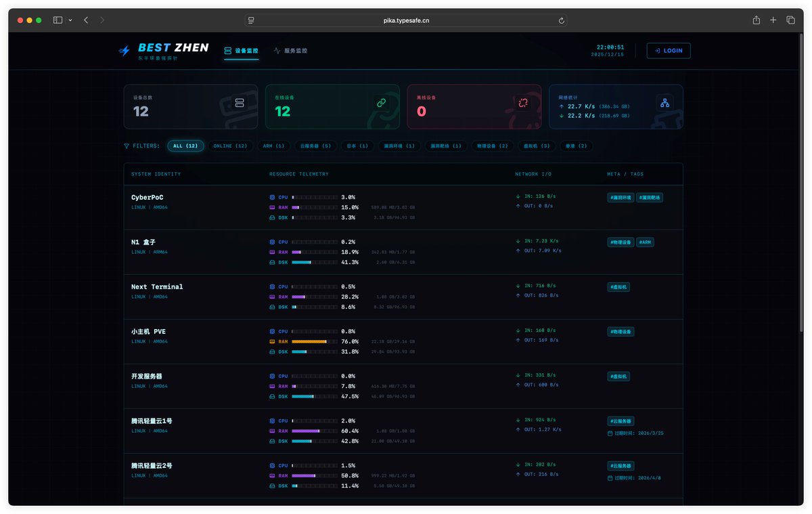Click the DSK icon in the 腾讯轻量云1号 row

pyautogui.click(x=272, y=441)
